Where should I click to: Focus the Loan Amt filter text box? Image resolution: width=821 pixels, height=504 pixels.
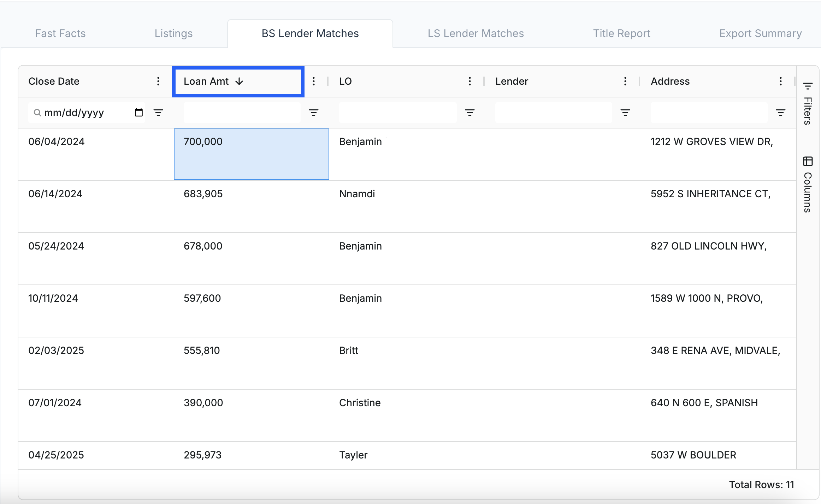tap(242, 113)
